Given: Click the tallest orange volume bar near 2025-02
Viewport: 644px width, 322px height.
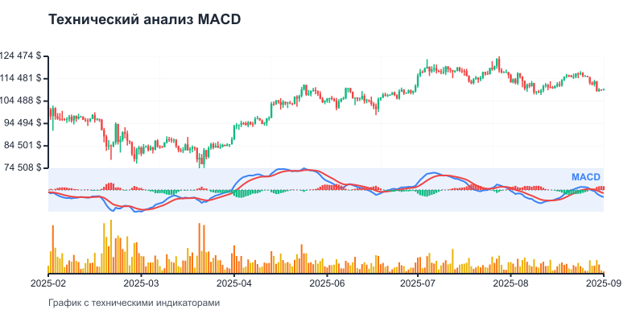Looking at the screenshot, I should (x=53, y=250).
